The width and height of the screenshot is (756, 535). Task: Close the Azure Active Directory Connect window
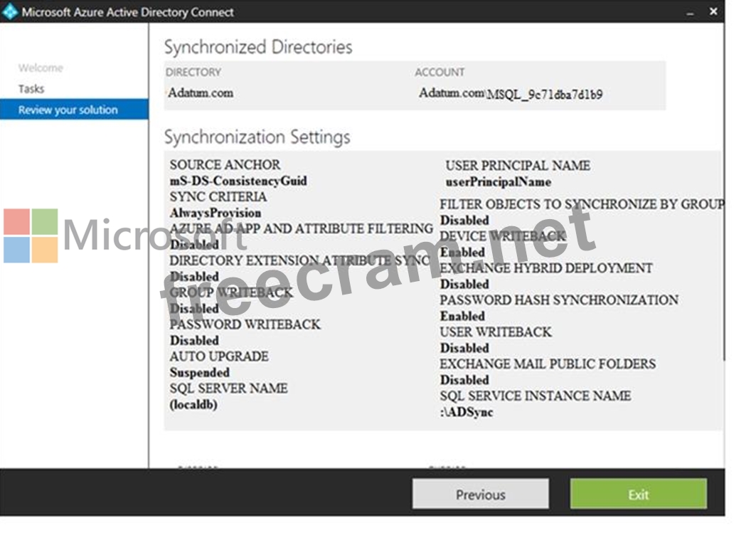[713, 11]
